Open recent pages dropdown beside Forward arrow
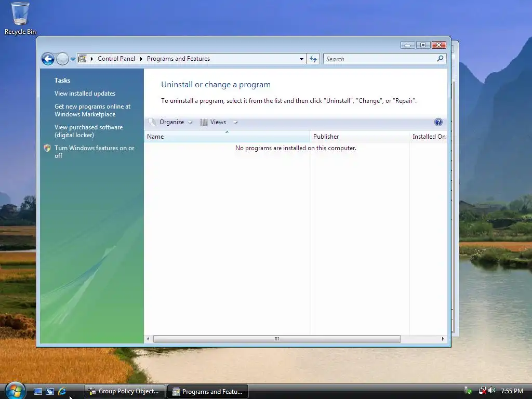The height and width of the screenshot is (399, 532). tap(73, 59)
